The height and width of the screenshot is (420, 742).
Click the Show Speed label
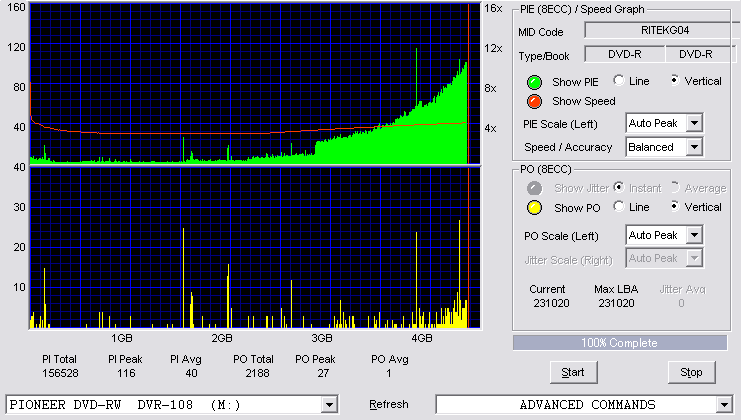pos(583,101)
